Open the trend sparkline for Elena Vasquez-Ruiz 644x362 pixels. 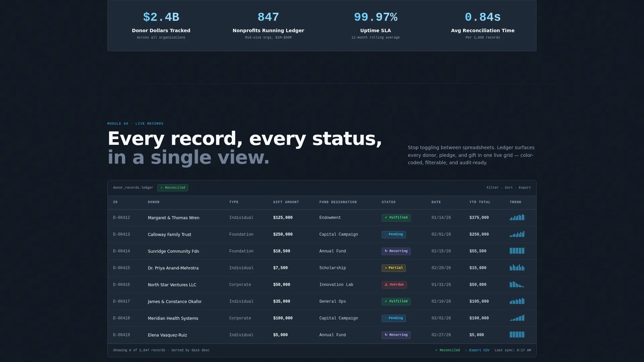point(517,335)
